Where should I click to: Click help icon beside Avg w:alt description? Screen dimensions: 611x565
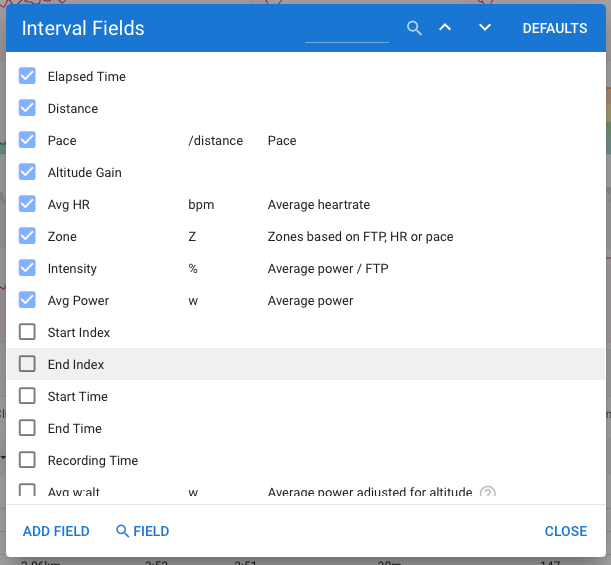[488, 492]
